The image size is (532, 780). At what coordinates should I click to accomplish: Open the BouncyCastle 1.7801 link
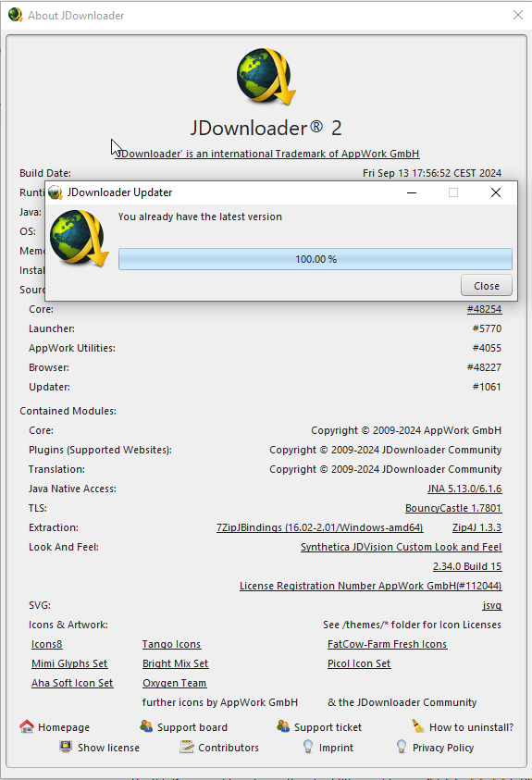click(x=453, y=508)
